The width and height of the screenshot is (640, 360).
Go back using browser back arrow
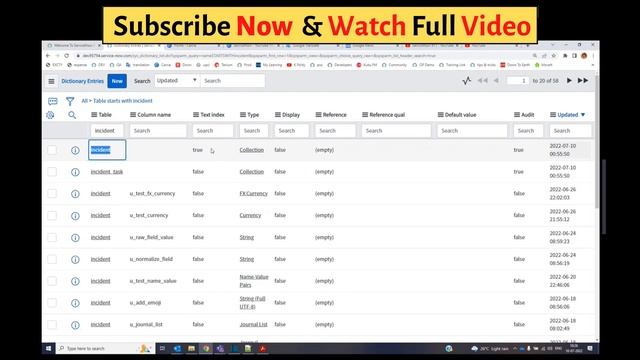48,56
